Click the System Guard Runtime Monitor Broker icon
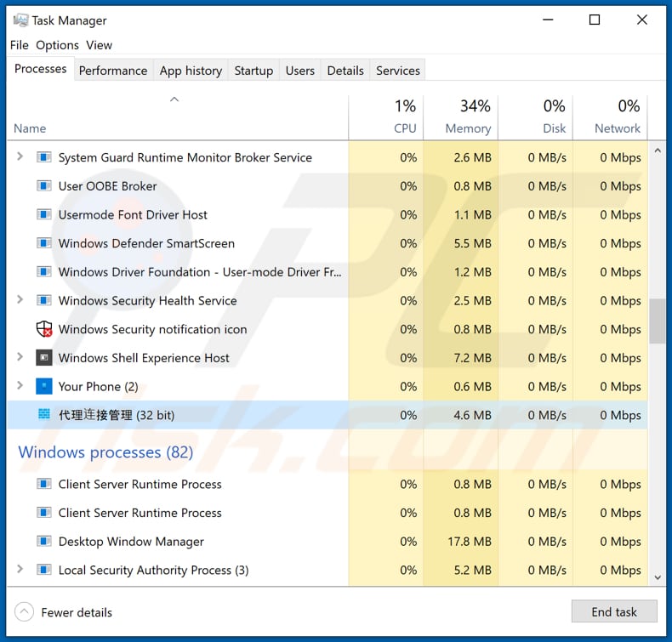Image resolution: width=672 pixels, height=642 pixels. pyautogui.click(x=43, y=157)
